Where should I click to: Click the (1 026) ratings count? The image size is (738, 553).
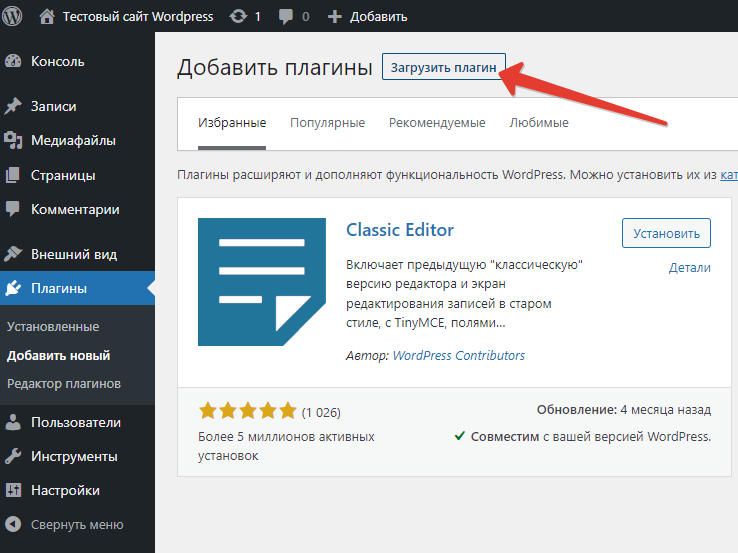[321, 413]
